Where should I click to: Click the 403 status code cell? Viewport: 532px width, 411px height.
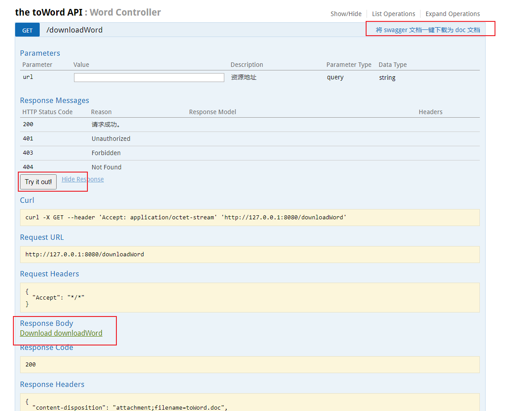coord(28,153)
